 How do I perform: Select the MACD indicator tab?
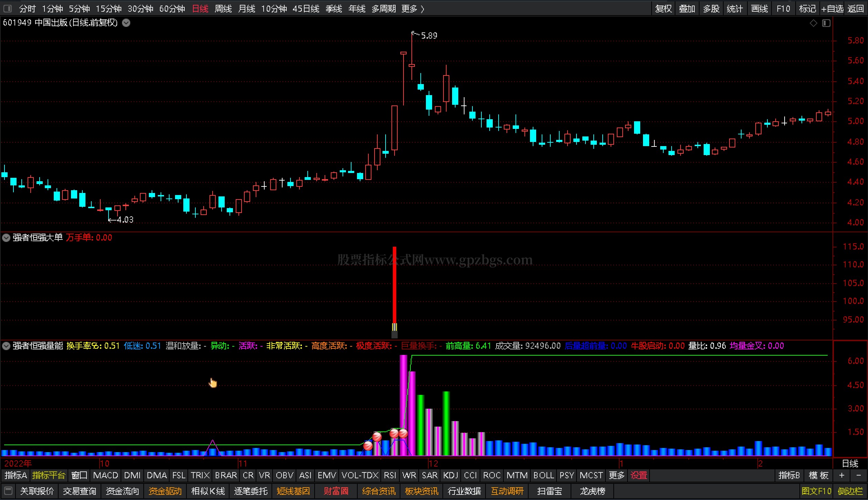(105, 476)
